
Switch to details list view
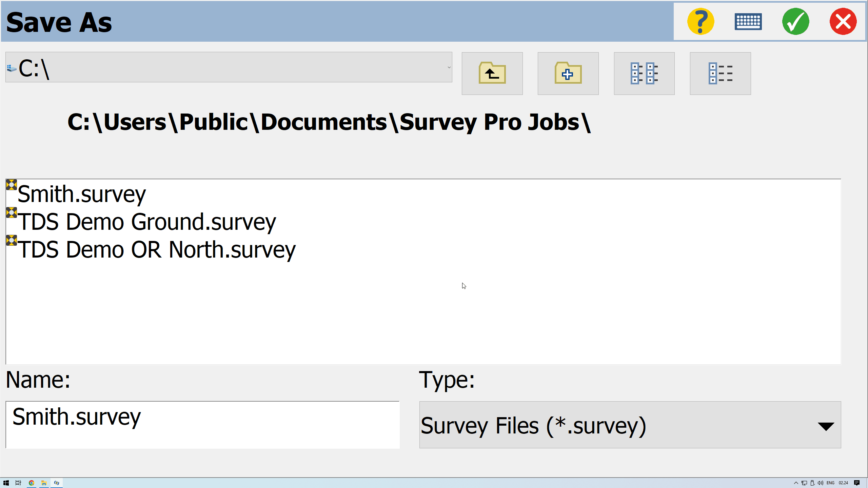click(x=720, y=73)
